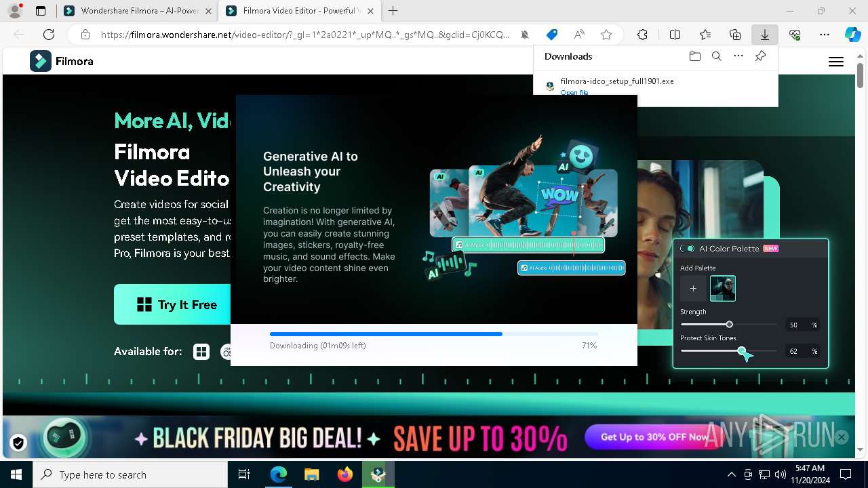The height and width of the screenshot is (488, 868).
Task: Select the Windows platform icon next to Available for
Action: [x=201, y=352]
